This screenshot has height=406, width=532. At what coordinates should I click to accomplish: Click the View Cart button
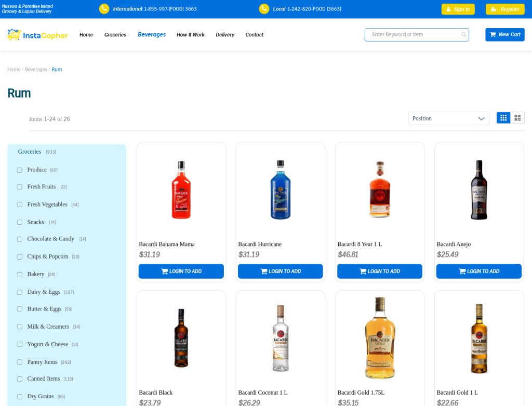[505, 35]
